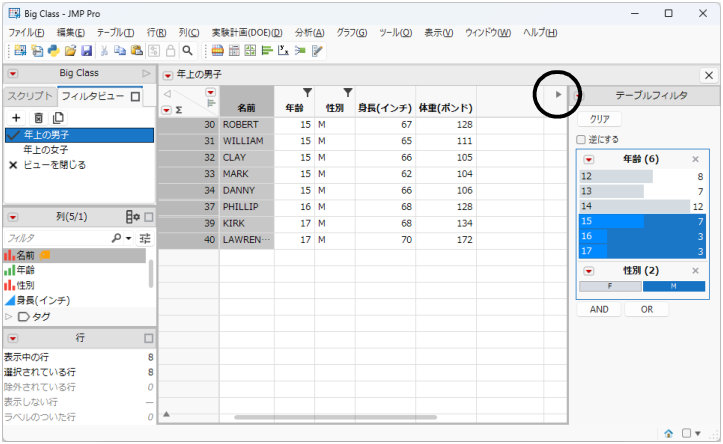The image size is (723, 444).
Task: Open red triangle menu in 列(5/1) panel
Action: [13, 217]
